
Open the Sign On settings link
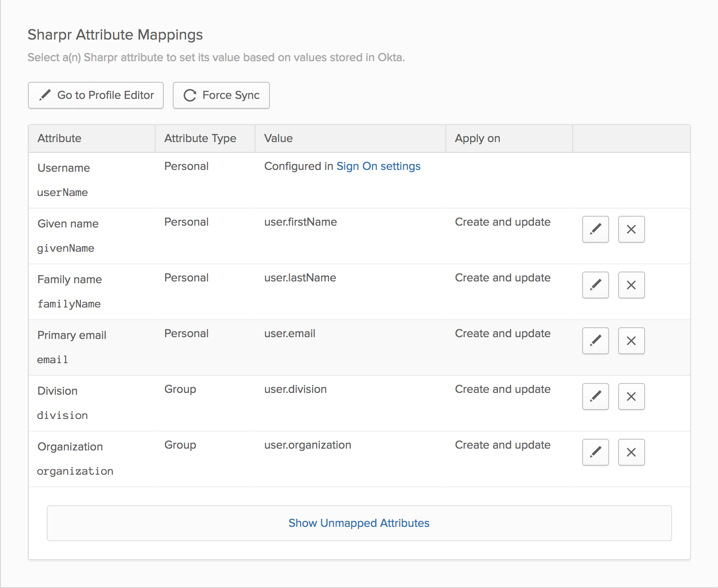coord(378,166)
